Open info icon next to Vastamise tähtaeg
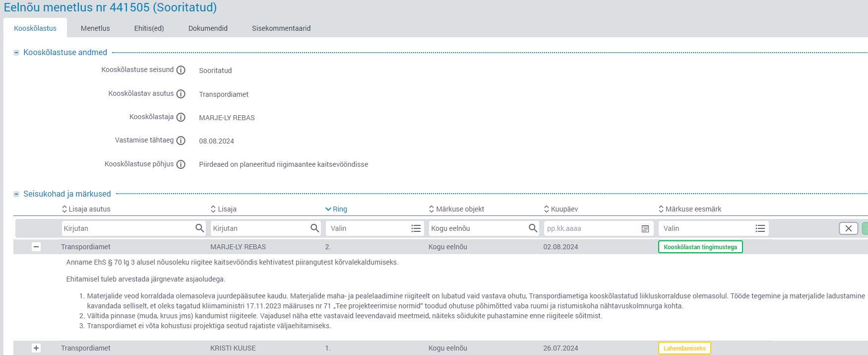 pyautogui.click(x=181, y=141)
